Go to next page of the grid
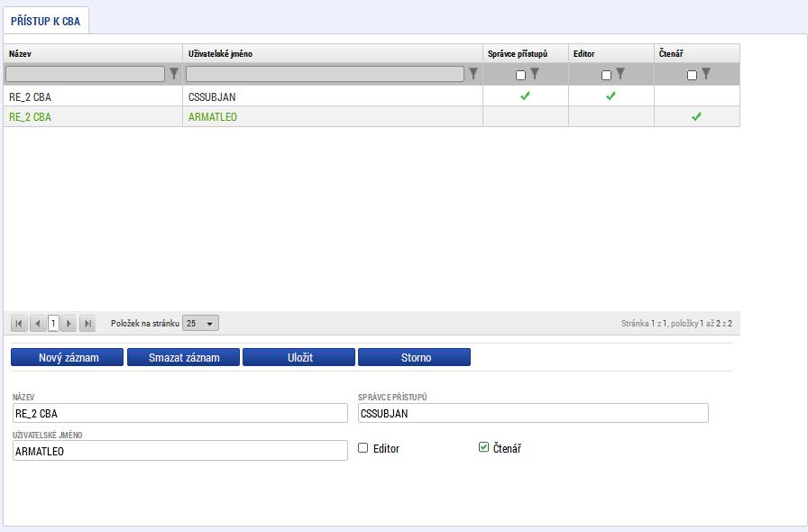Screen dimensions: 808x532 pyautogui.click(x=69, y=324)
